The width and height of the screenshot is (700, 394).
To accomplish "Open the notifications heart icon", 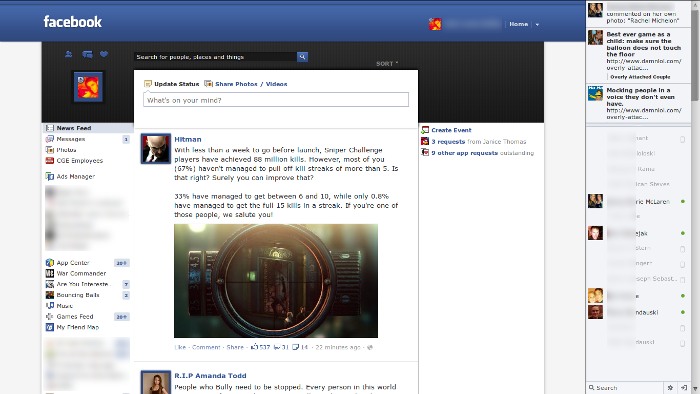I will 104,54.
